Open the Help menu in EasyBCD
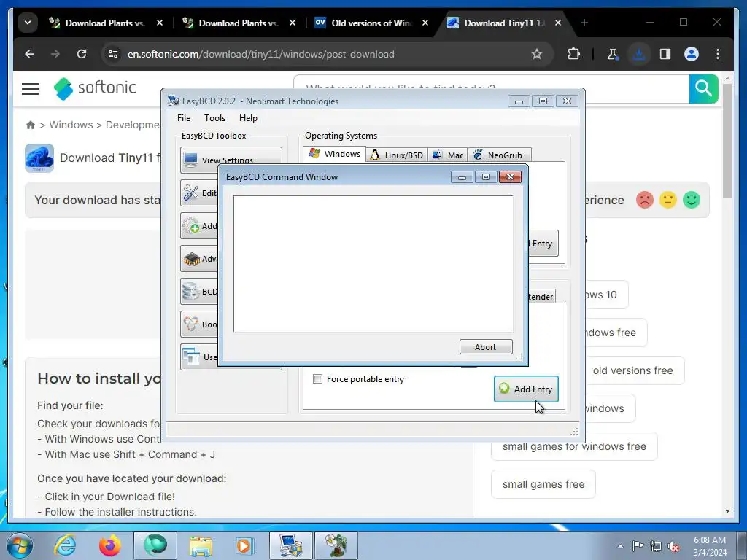 coord(248,118)
